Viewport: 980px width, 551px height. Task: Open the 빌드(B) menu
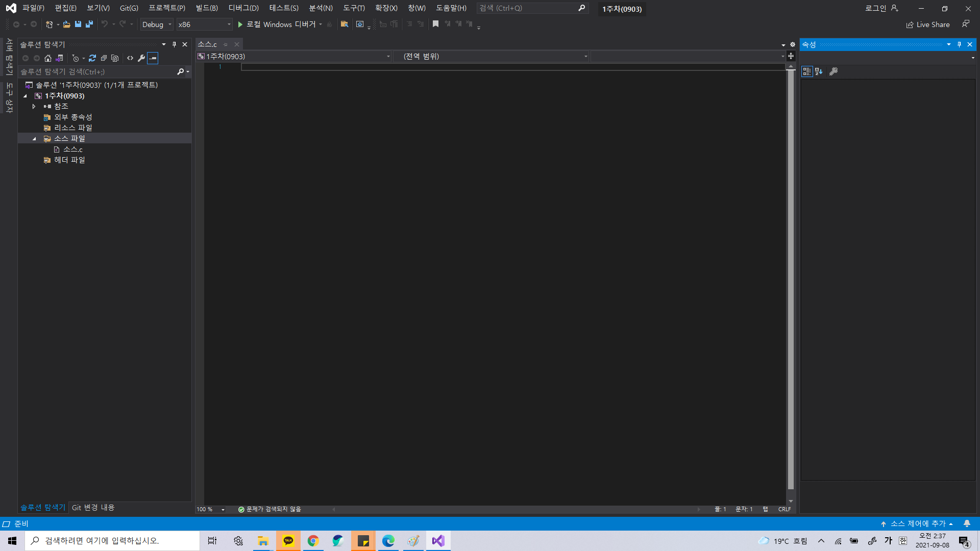coord(207,8)
